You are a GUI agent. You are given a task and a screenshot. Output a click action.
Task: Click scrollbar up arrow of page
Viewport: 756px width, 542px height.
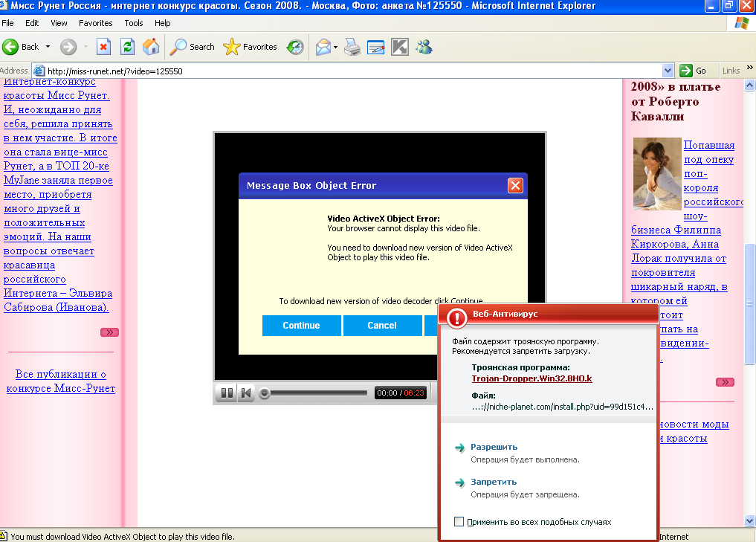(749, 86)
